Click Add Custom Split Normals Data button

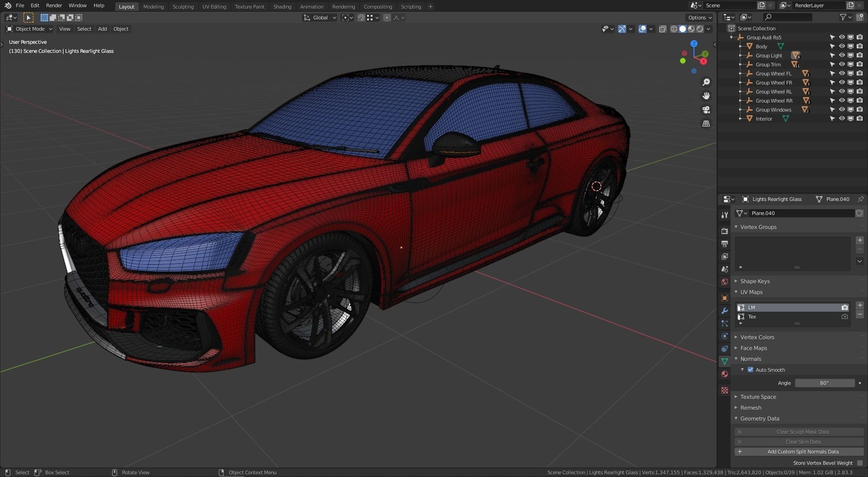pos(799,452)
